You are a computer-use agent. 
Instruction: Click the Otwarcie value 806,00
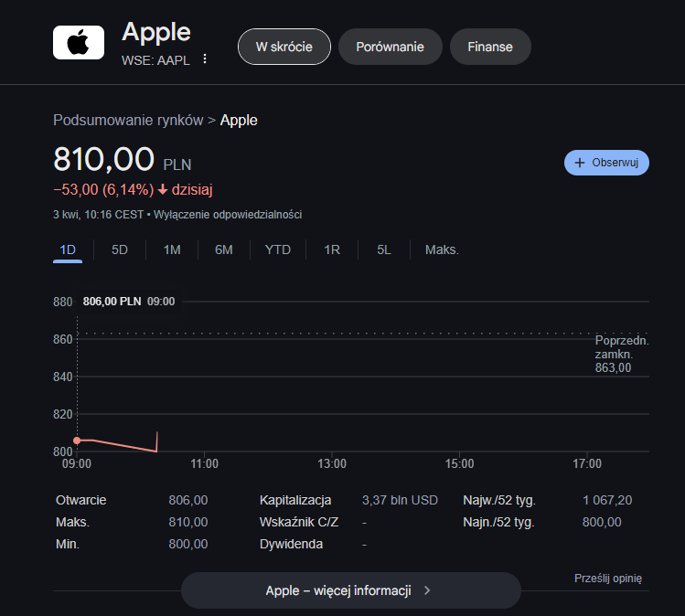(x=188, y=500)
